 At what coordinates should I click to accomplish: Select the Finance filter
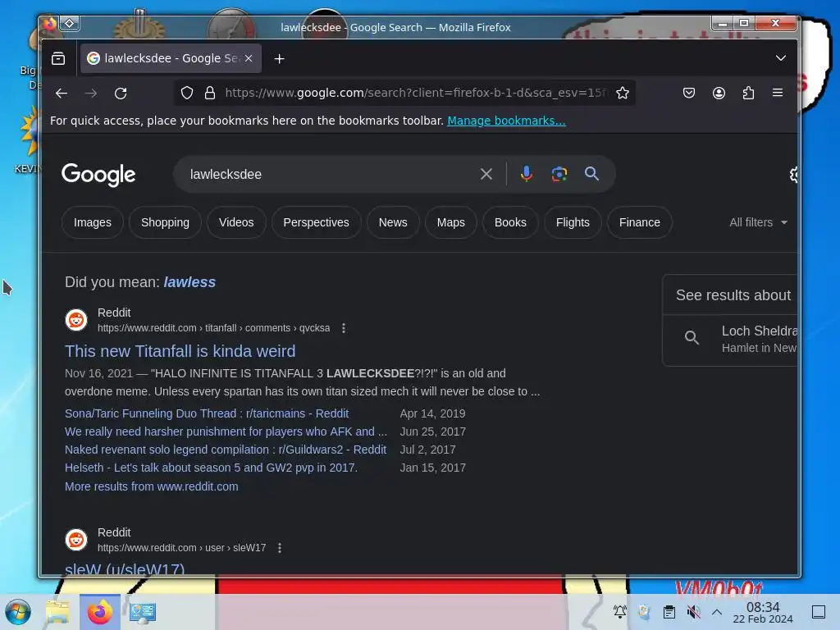coord(639,222)
